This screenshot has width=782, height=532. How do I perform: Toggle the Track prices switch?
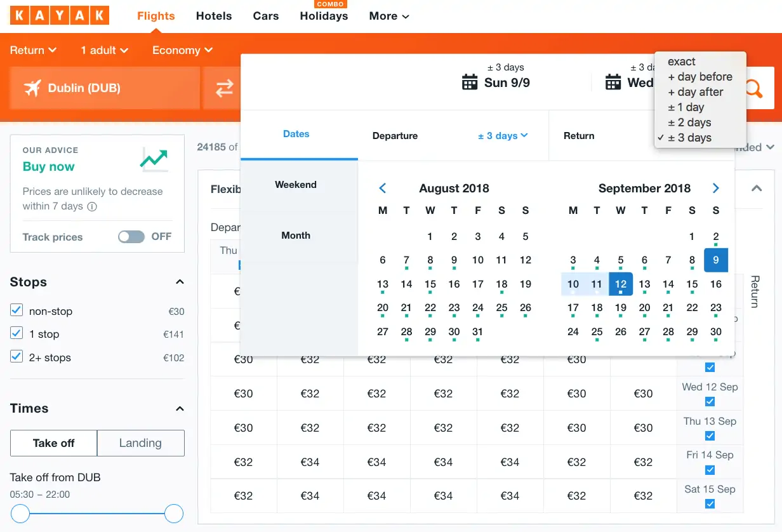pyautogui.click(x=131, y=237)
